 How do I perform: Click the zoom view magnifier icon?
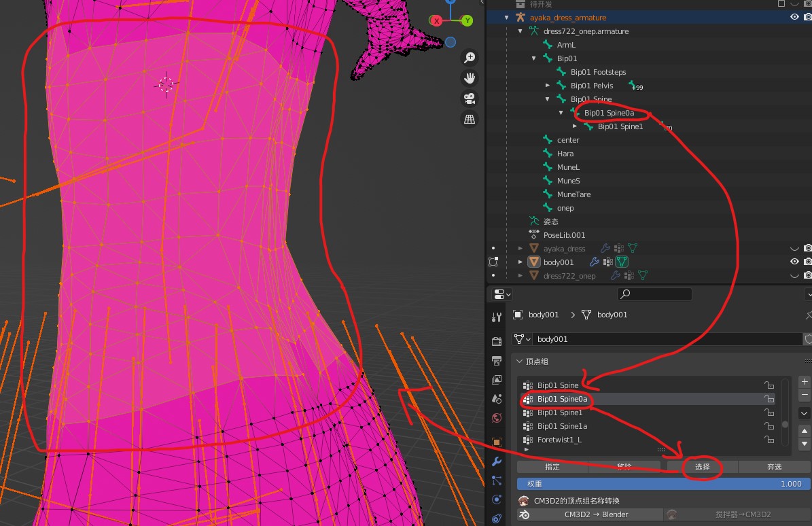pyautogui.click(x=470, y=58)
